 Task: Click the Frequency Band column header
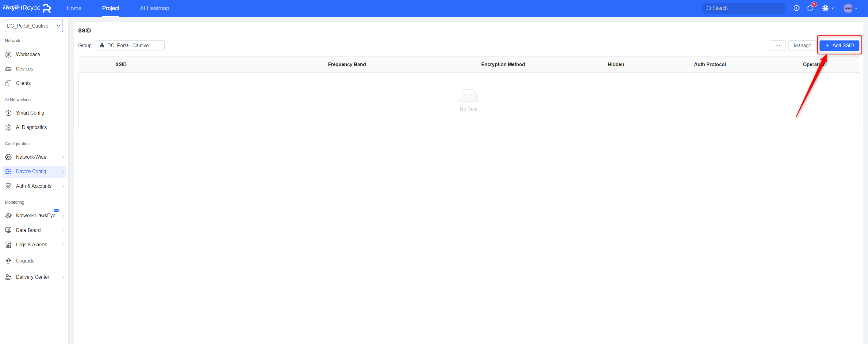coord(347,64)
